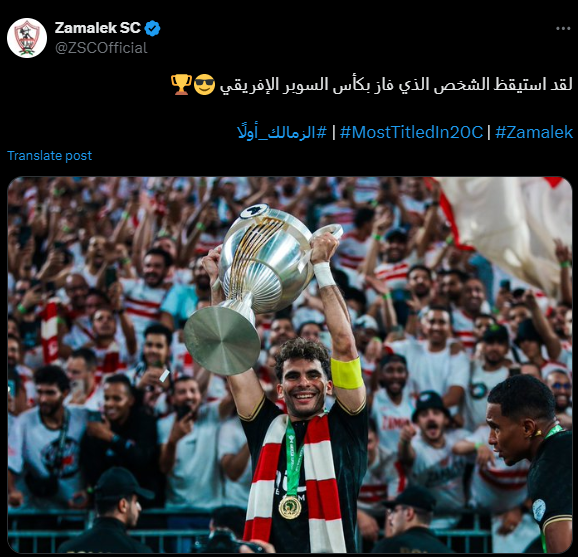Open the @ZSCOfficial handle link
Screen dimensions: 578x557
coord(101,48)
